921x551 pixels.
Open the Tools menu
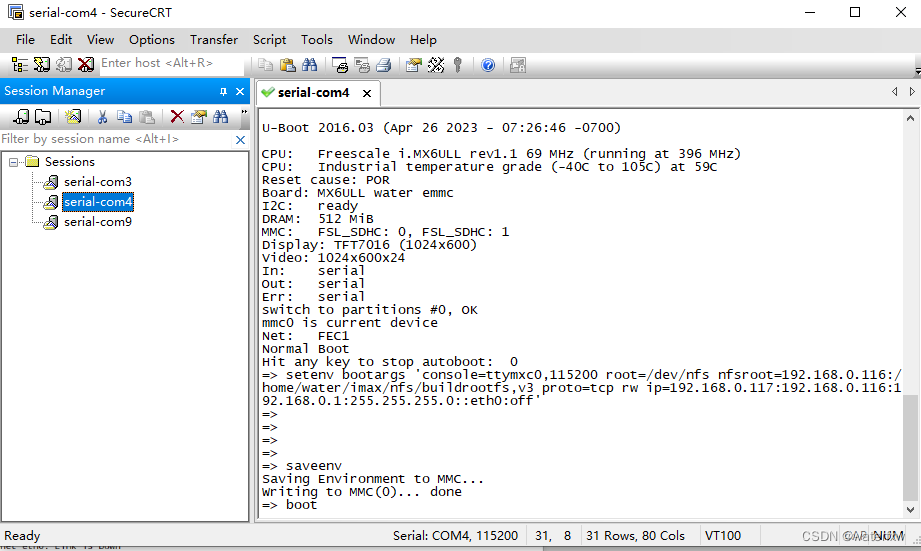[x=317, y=40]
